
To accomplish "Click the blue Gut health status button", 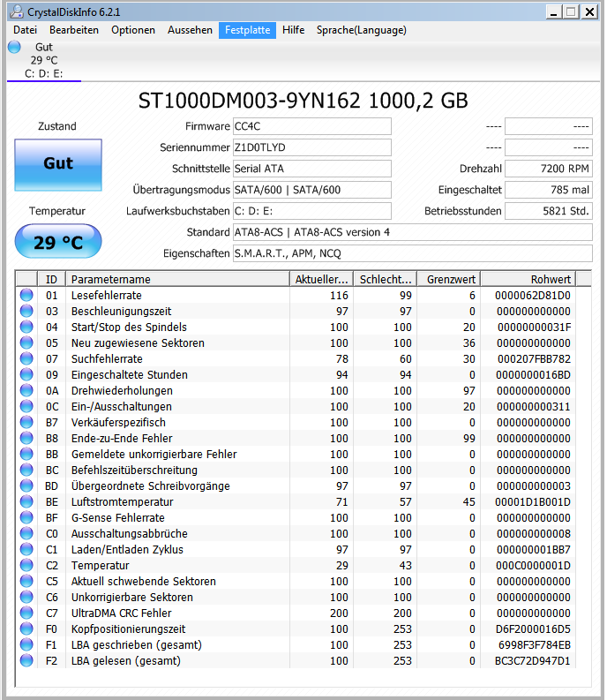I will [58, 165].
